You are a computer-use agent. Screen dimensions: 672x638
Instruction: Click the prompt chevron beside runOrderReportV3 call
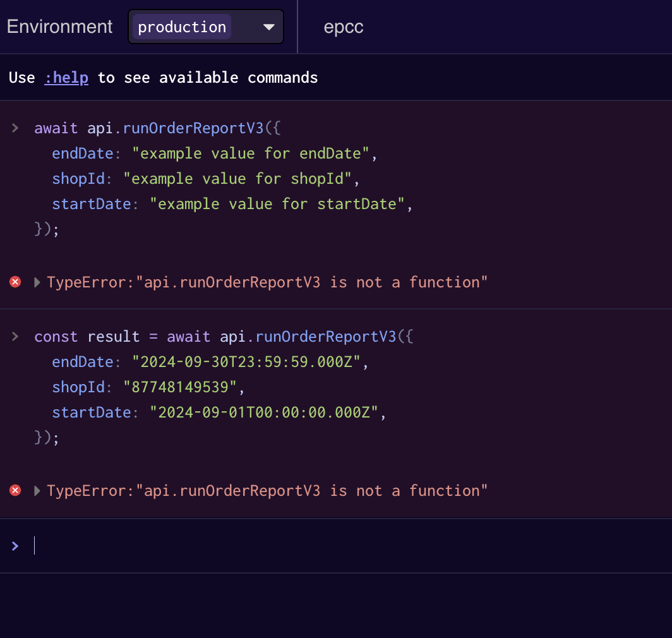click(x=15, y=127)
